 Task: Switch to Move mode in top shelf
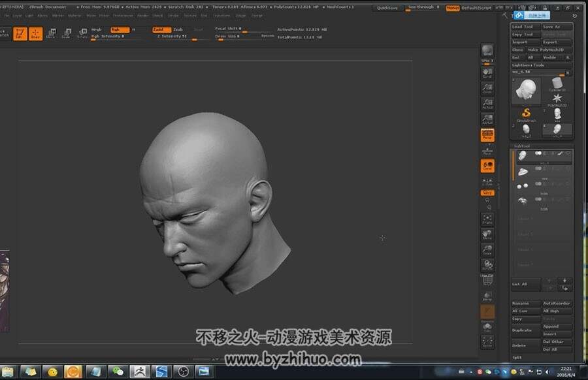[x=52, y=33]
